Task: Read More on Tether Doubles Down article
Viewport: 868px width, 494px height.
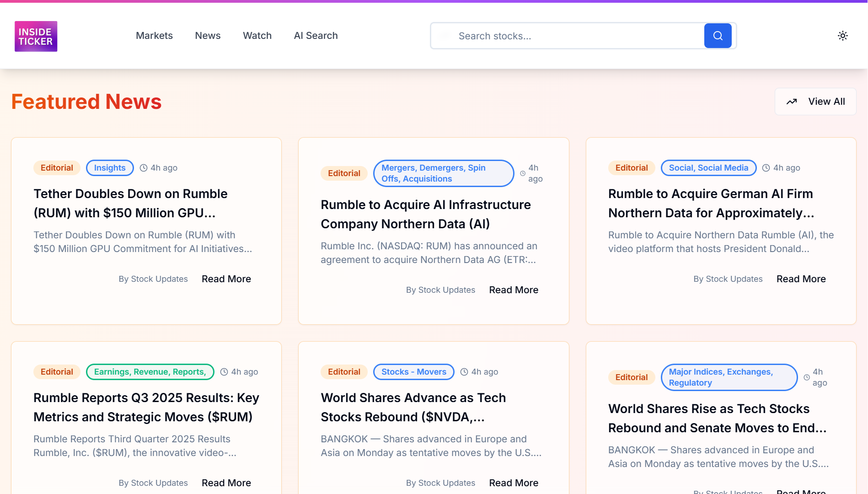Action: [x=226, y=279]
